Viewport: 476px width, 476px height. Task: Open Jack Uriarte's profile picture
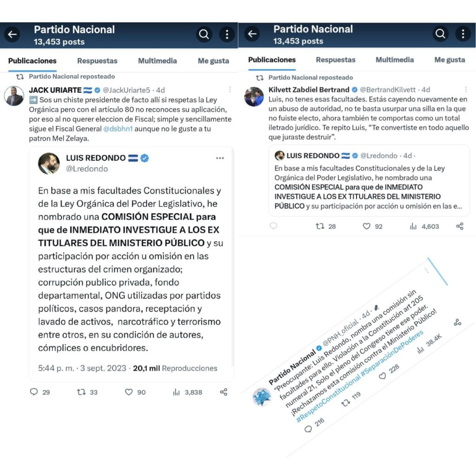coord(14,96)
